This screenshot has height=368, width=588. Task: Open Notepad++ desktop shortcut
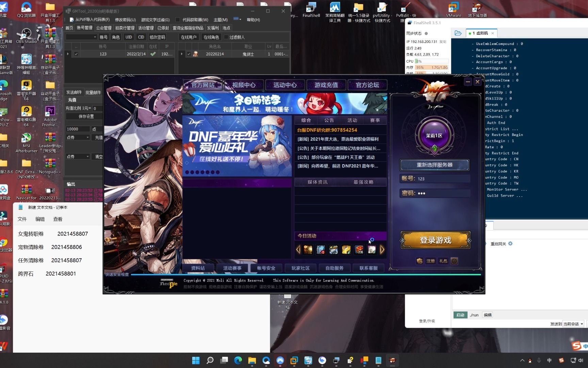(50, 166)
